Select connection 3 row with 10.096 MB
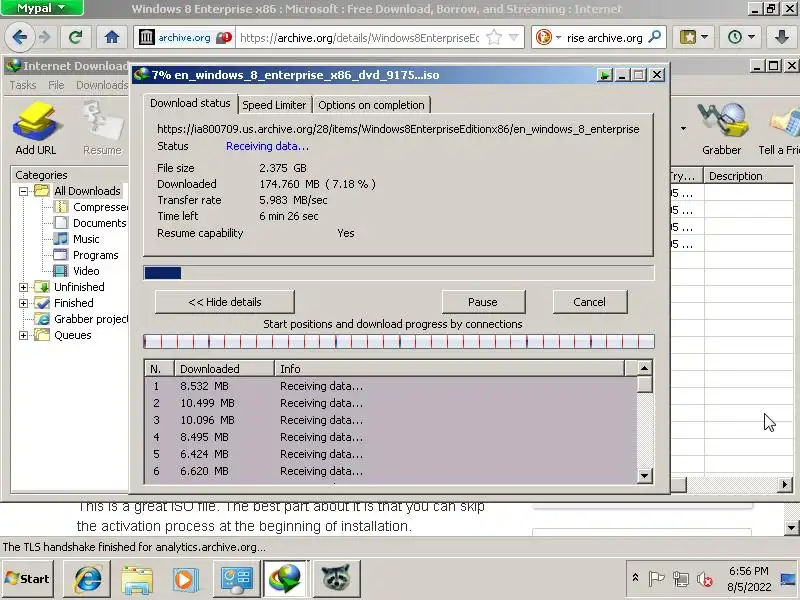The height and width of the screenshot is (600, 800). [391, 420]
